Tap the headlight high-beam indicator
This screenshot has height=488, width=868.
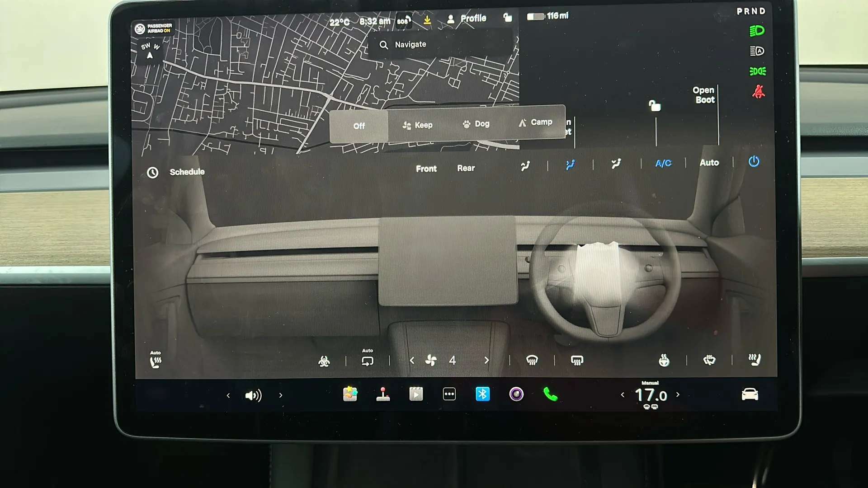point(757,31)
